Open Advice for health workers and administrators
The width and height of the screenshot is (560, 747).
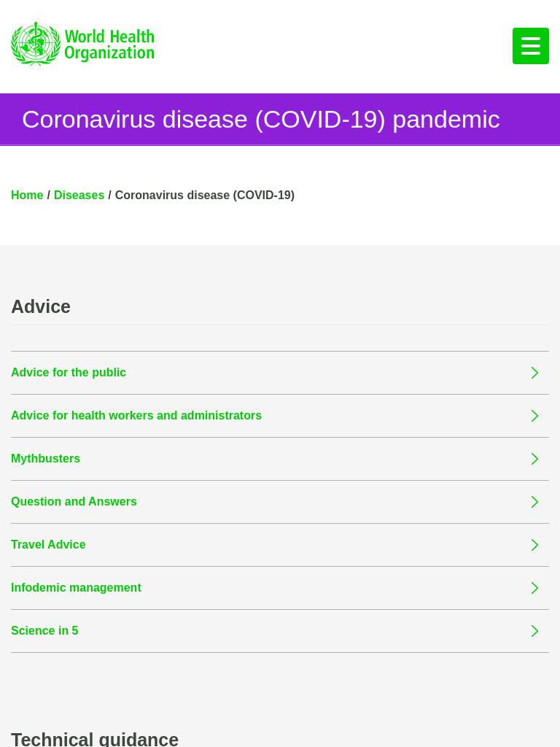(136, 415)
